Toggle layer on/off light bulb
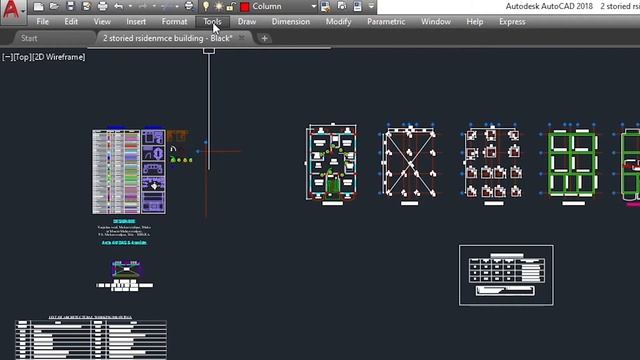The image size is (640, 360). click(206, 7)
